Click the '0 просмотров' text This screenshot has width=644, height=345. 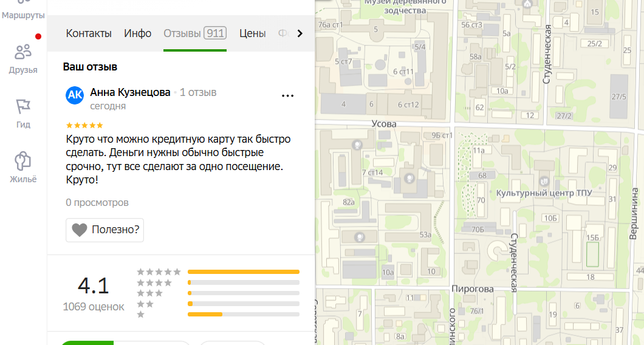pyautogui.click(x=97, y=202)
